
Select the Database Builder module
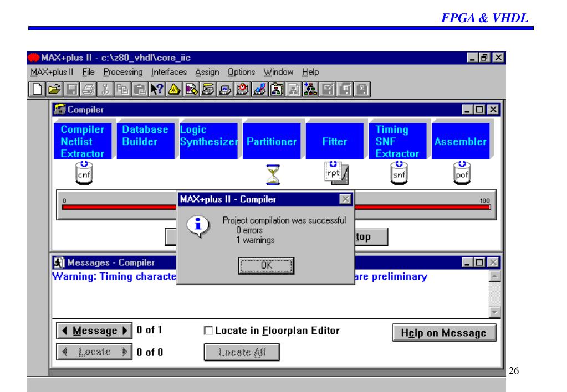(146, 141)
